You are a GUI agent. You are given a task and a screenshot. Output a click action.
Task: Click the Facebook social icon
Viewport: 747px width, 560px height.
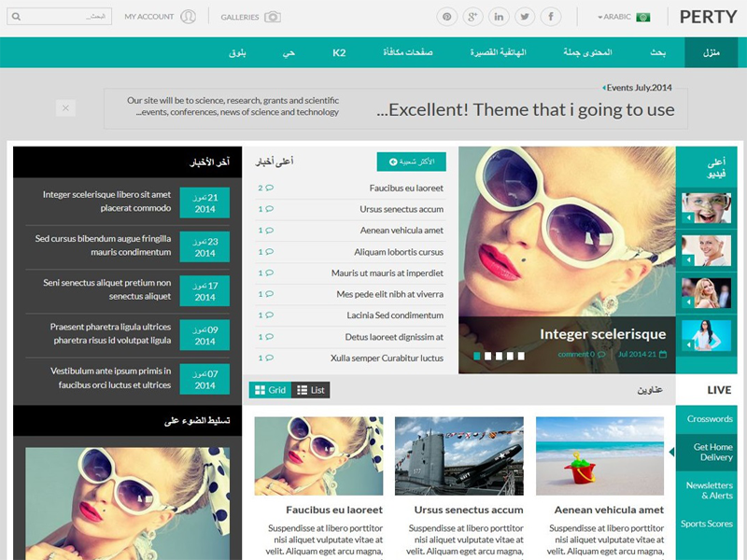coord(551,16)
